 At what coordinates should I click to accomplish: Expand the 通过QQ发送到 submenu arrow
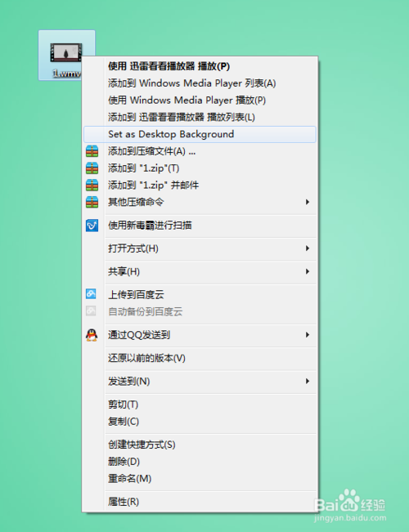click(307, 335)
